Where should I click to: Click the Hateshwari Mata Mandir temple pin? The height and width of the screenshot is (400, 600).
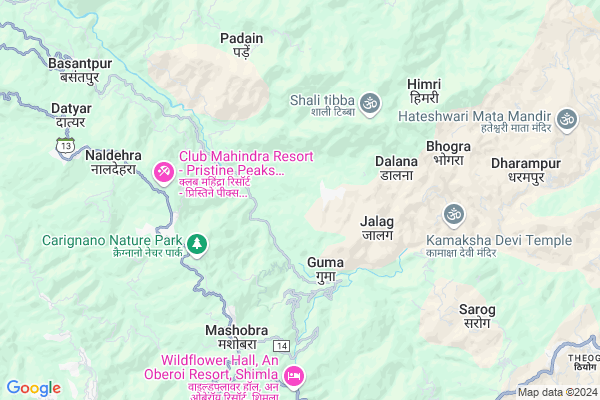(x=567, y=120)
